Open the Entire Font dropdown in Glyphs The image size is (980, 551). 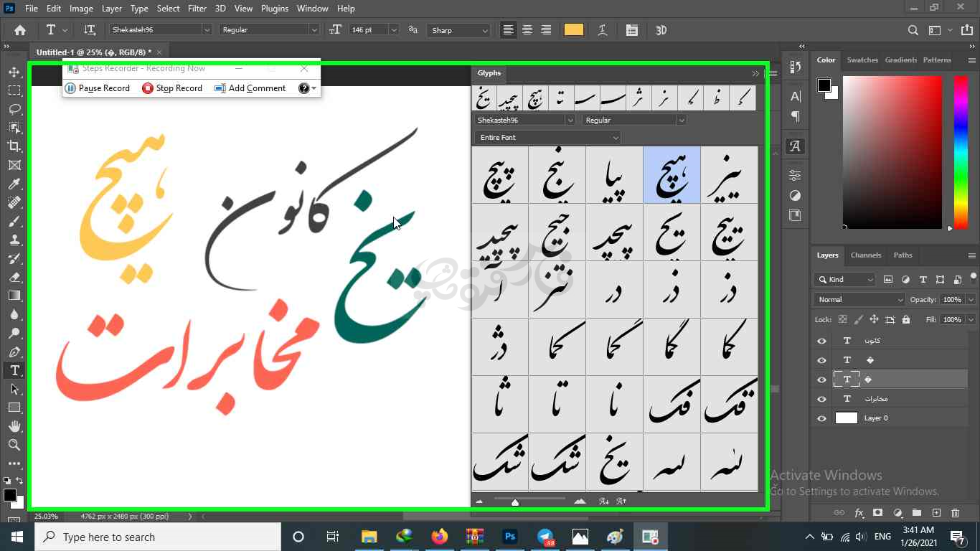pyautogui.click(x=547, y=138)
